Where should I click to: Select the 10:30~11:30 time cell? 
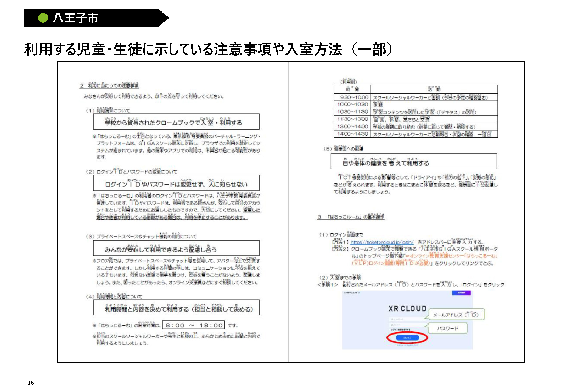click(352, 112)
